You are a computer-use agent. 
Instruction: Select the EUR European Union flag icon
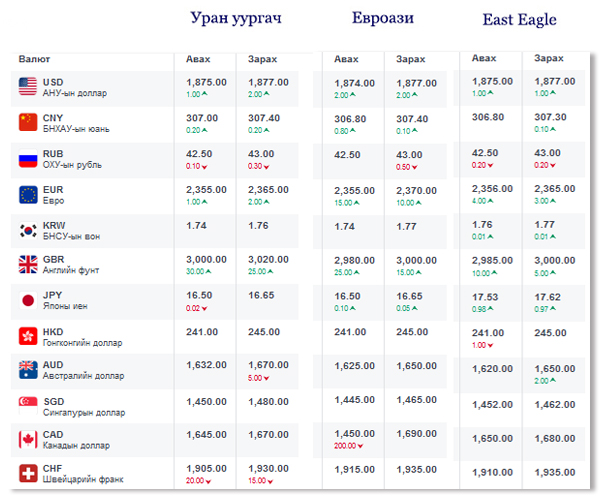coord(28,194)
